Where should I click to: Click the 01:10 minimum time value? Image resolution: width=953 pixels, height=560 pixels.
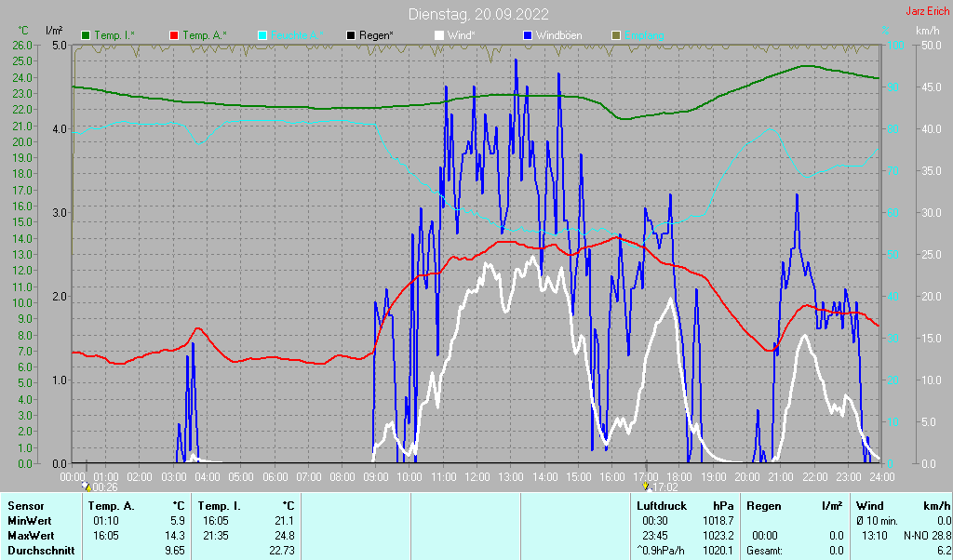tap(106, 521)
